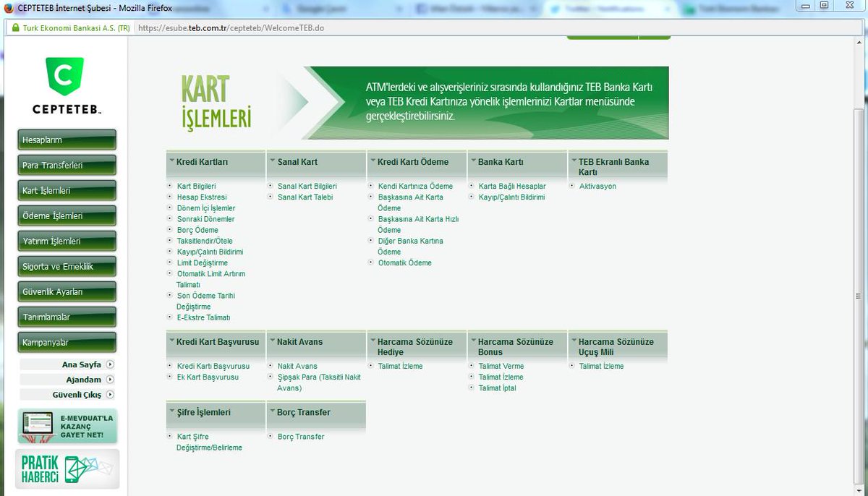Collapse the TEB Ekranlı Banka Kartı arrow
868x496 pixels.
click(x=574, y=161)
